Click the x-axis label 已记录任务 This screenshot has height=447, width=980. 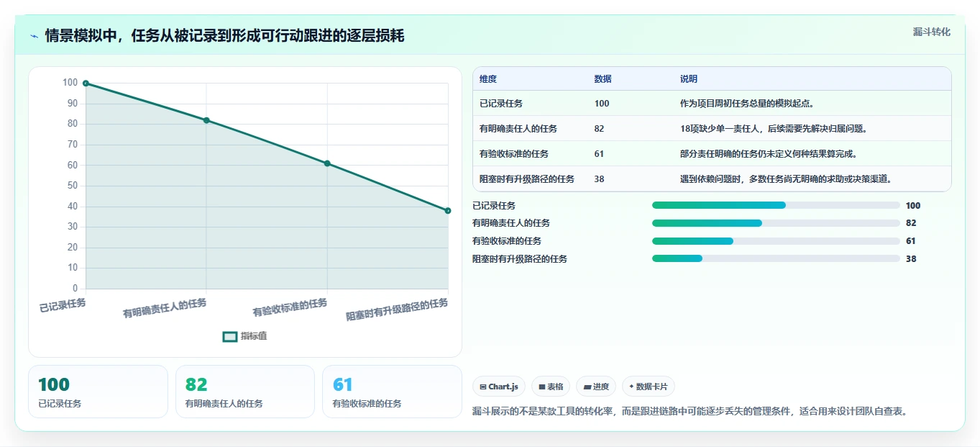pos(63,305)
